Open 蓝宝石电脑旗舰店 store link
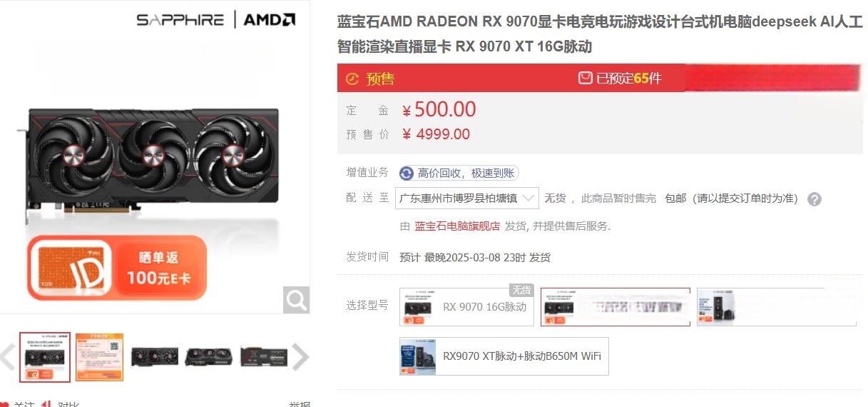This screenshot has width=868, height=407. coord(457,226)
